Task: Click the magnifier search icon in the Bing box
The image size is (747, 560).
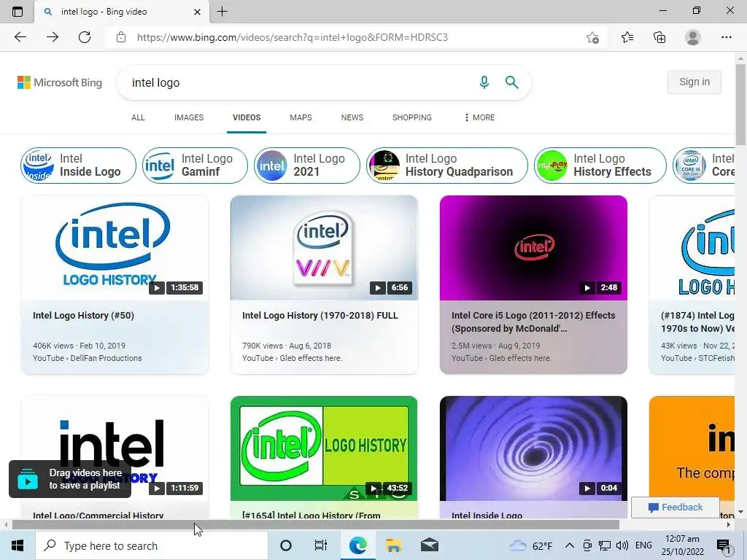Action: point(511,82)
